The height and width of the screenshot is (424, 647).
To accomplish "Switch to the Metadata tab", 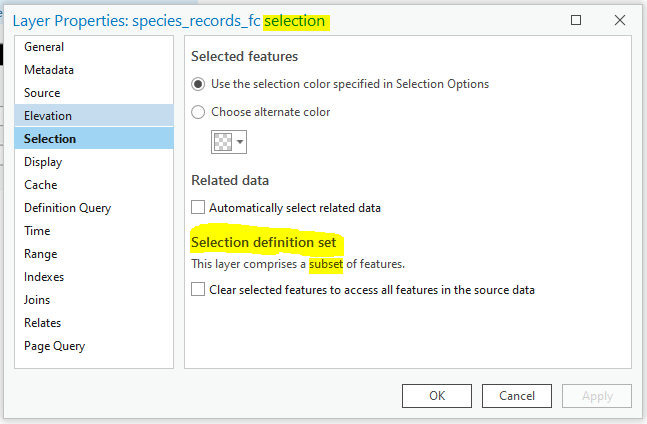I will 49,70.
